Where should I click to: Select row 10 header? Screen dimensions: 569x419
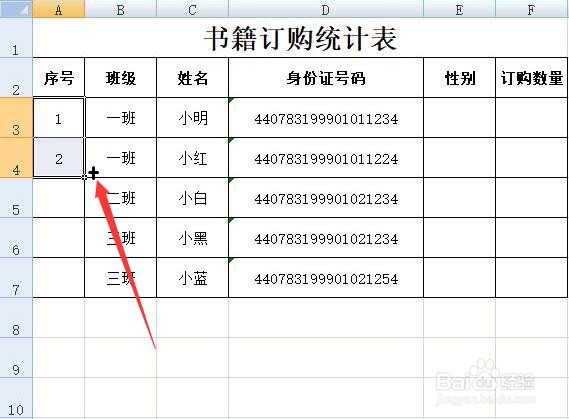click(x=16, y=398)
